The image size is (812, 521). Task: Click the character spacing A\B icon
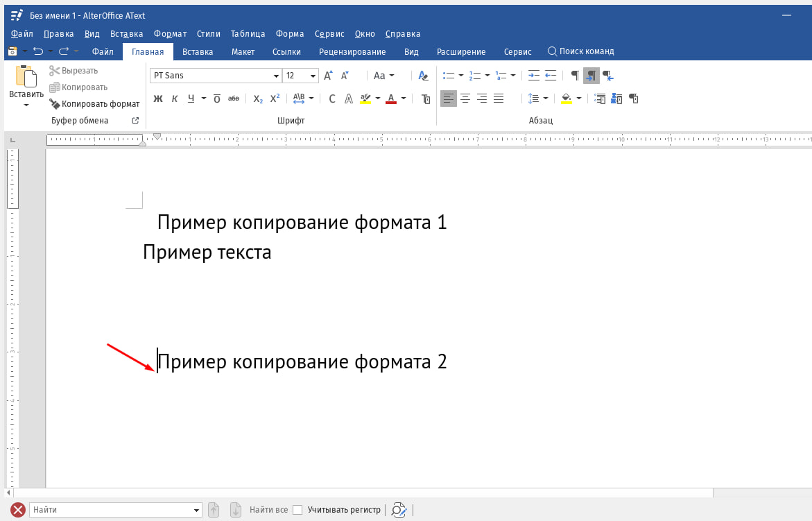[299, 99]
